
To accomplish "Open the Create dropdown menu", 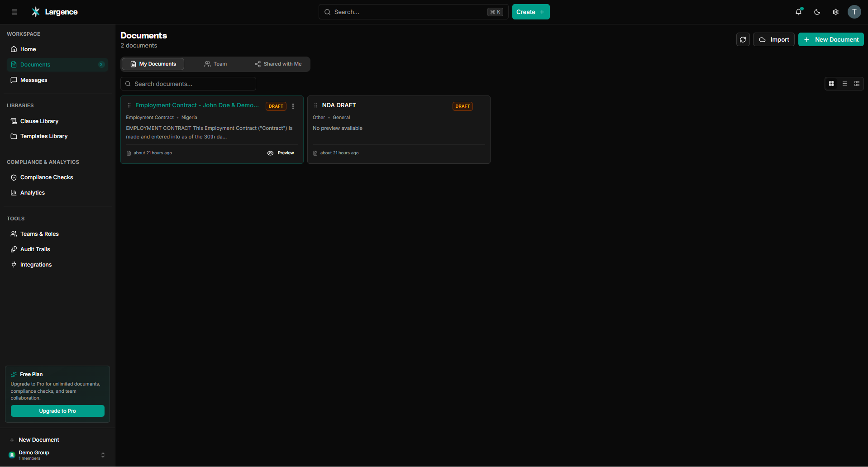I will (x=530, y=12).
